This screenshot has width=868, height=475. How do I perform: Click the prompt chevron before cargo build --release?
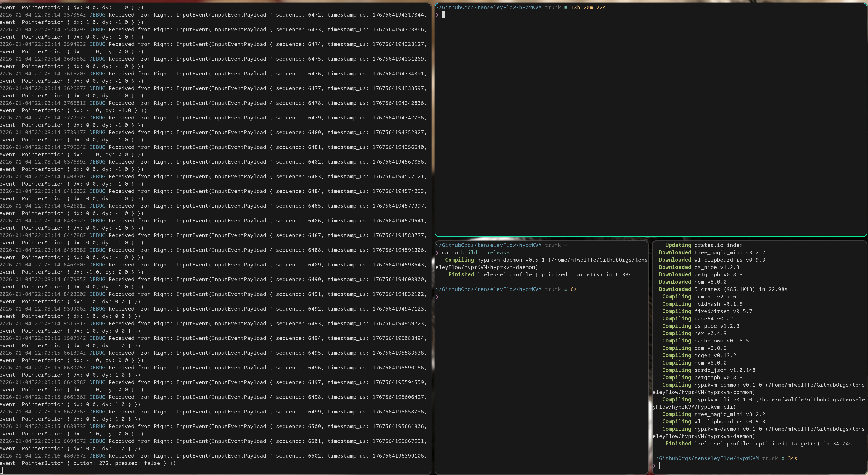437,253
